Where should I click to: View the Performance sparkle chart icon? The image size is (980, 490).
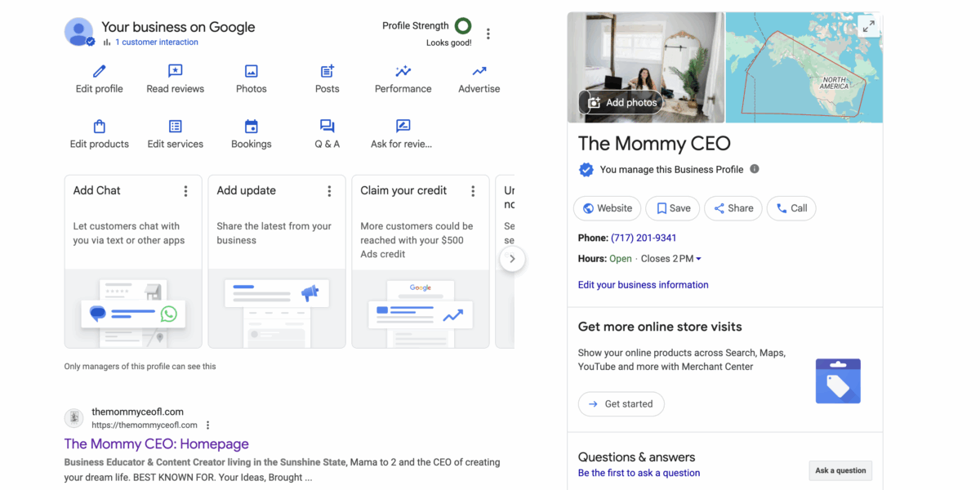[403, 72]
